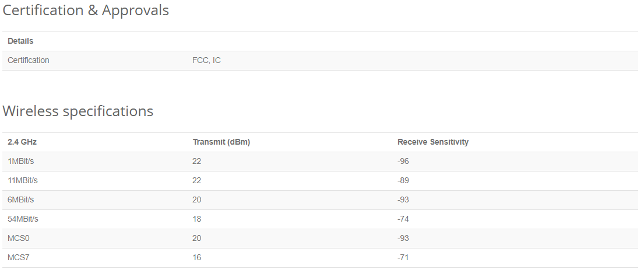This screenshot has width=644, height=273.
Task: Select the 1MBit/s row label
Action: (x=20, y=161)
